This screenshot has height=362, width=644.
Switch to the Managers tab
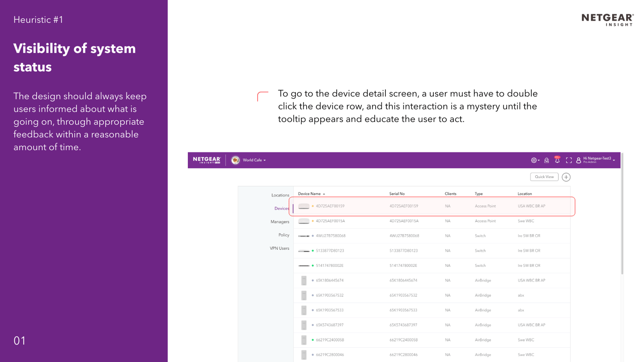[280, 222]
